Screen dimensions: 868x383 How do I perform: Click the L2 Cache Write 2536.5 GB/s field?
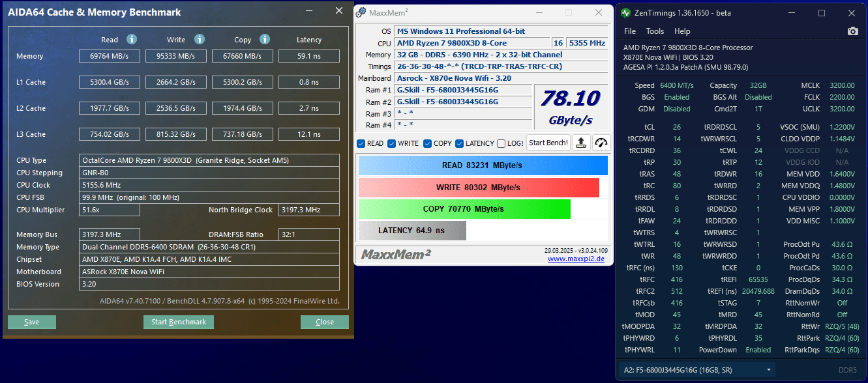[176, 108]
